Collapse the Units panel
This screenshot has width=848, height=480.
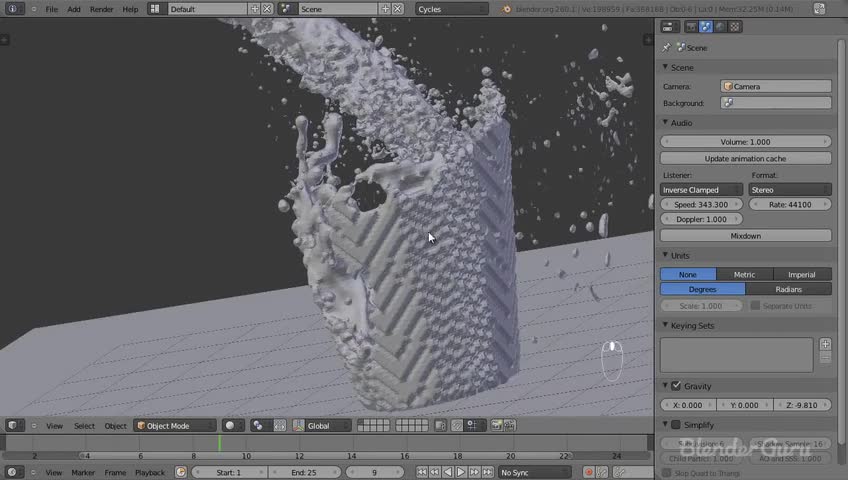point(665,255)
